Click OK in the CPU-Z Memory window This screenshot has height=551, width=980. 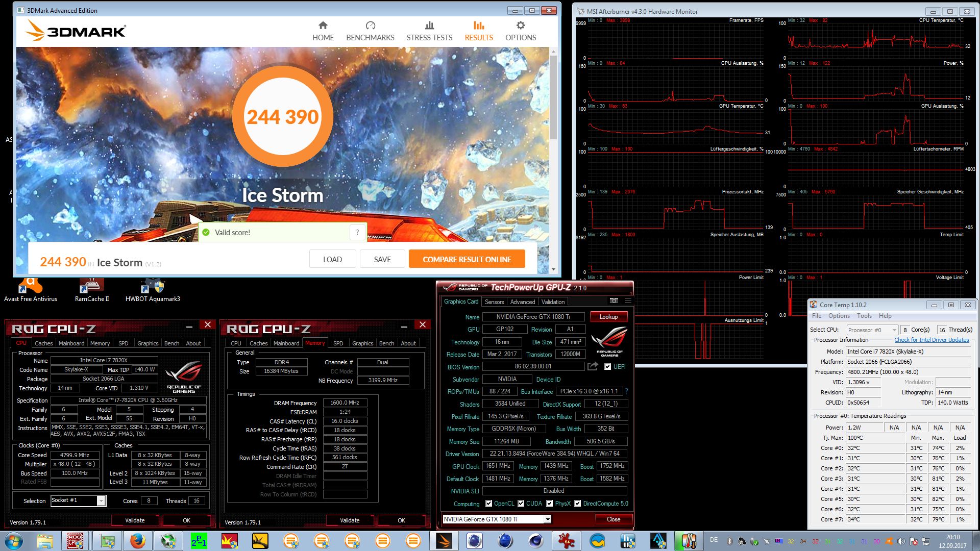(401, 520)
